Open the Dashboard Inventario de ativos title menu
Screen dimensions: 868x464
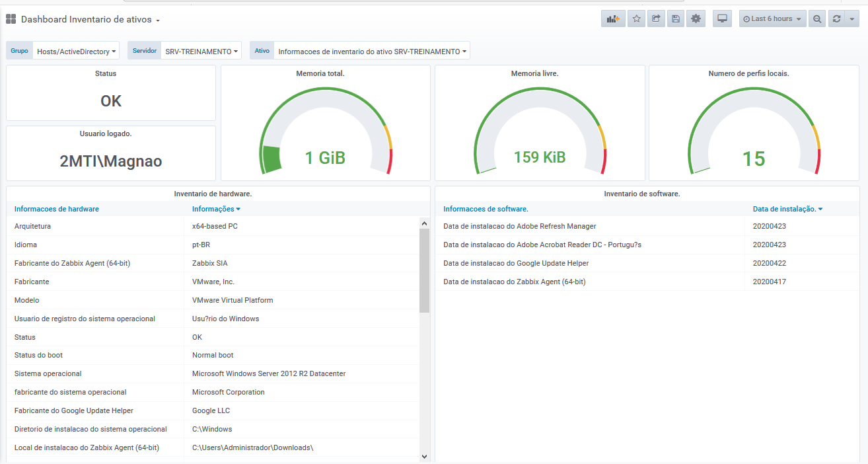click(x=90, y=20)
